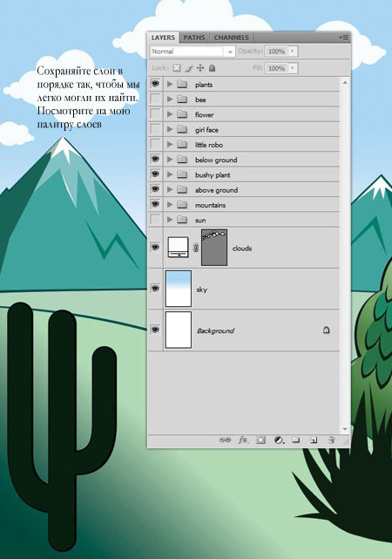392x559 pixels.
Task: Switch to the Channels tab
Action: [231, 37]
